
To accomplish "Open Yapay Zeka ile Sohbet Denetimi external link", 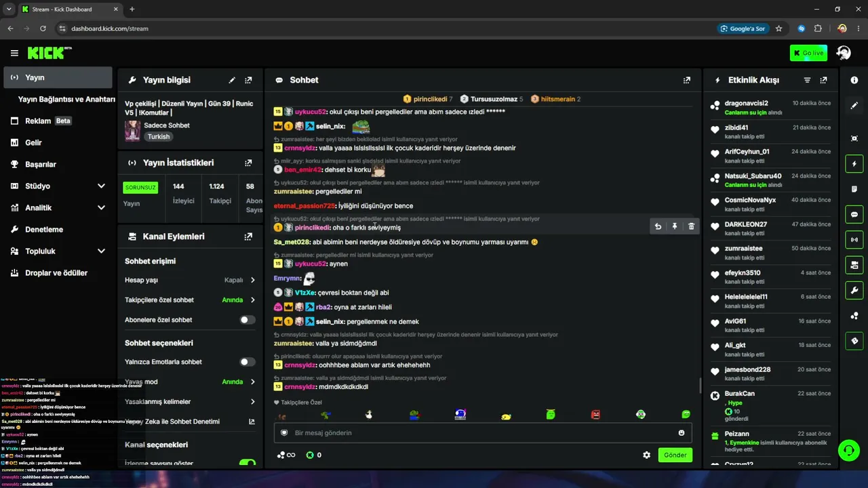I will click(252, 422).
